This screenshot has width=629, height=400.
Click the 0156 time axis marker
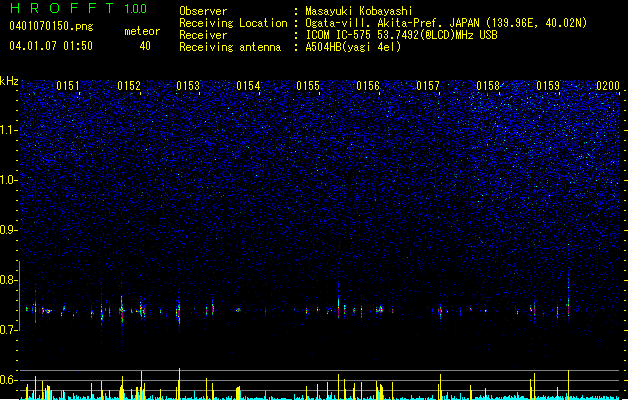pyautogui.click(x=368, y=86)
